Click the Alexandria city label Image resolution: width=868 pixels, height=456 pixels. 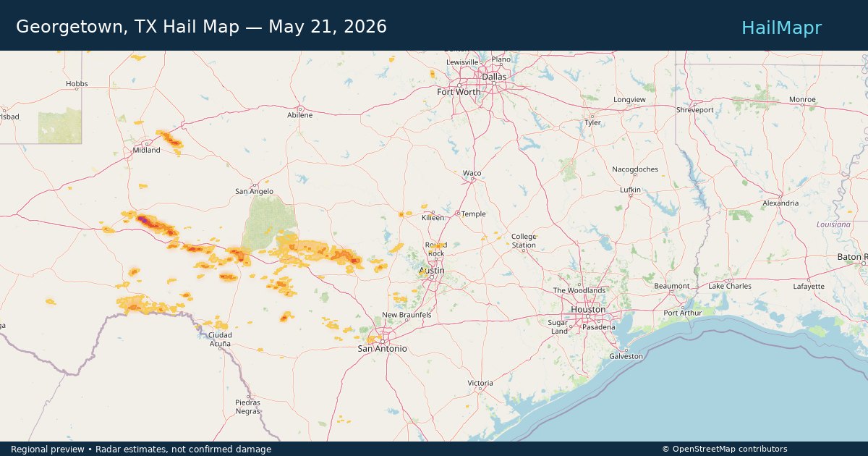tap(780, 203)
